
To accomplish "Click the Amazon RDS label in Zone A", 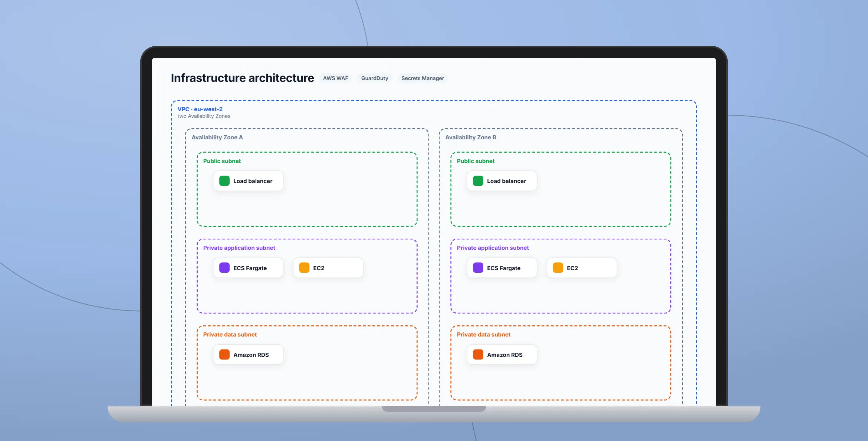I will point(251,355).
